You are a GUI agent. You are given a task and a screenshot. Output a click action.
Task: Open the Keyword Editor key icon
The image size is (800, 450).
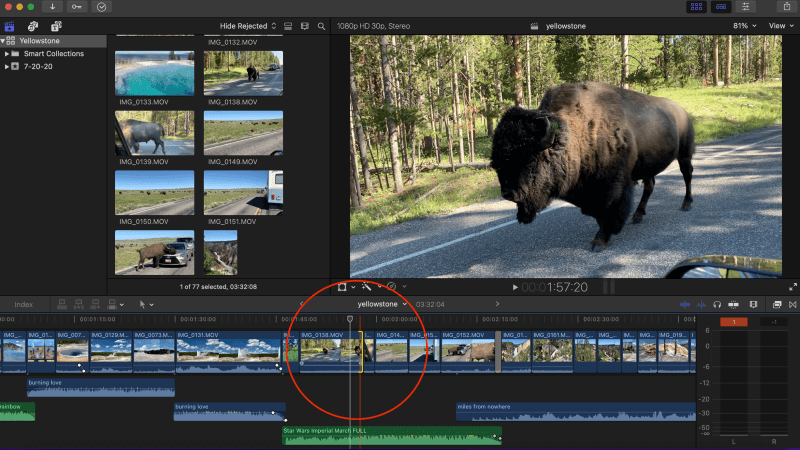[77, 7]
